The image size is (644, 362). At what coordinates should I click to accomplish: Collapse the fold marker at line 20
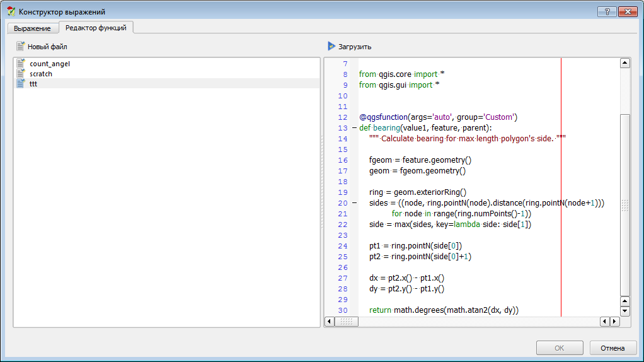tap(354, 203)
